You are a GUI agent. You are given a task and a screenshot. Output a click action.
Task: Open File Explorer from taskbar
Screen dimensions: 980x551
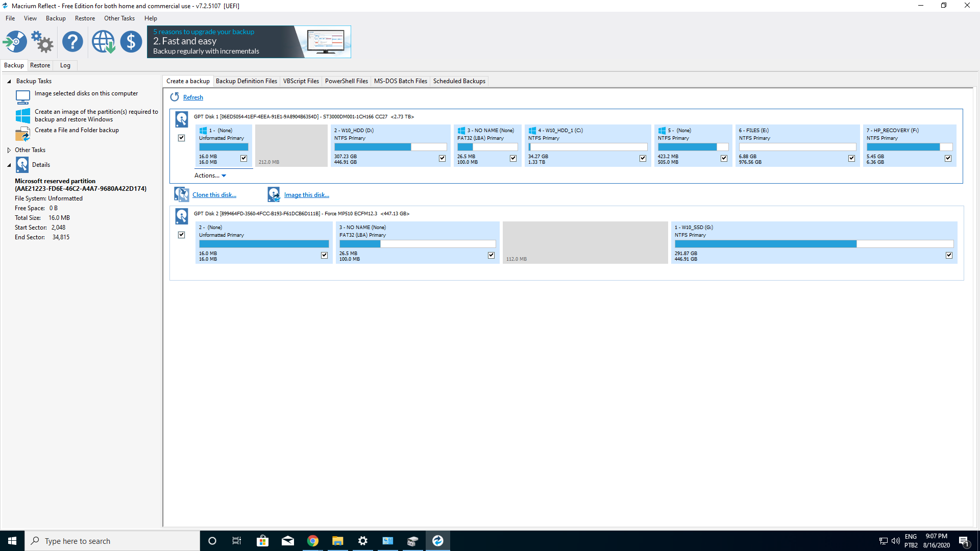(337, 541)
